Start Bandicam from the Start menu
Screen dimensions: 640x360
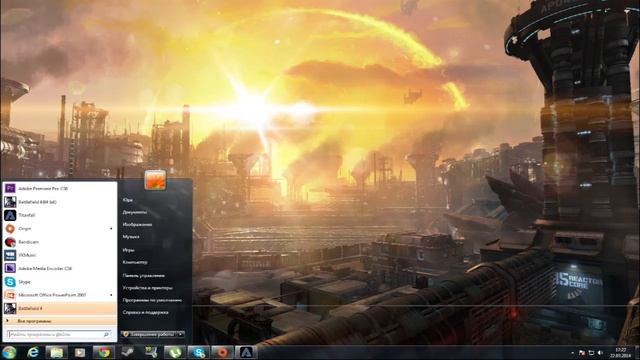click(60, 242)
